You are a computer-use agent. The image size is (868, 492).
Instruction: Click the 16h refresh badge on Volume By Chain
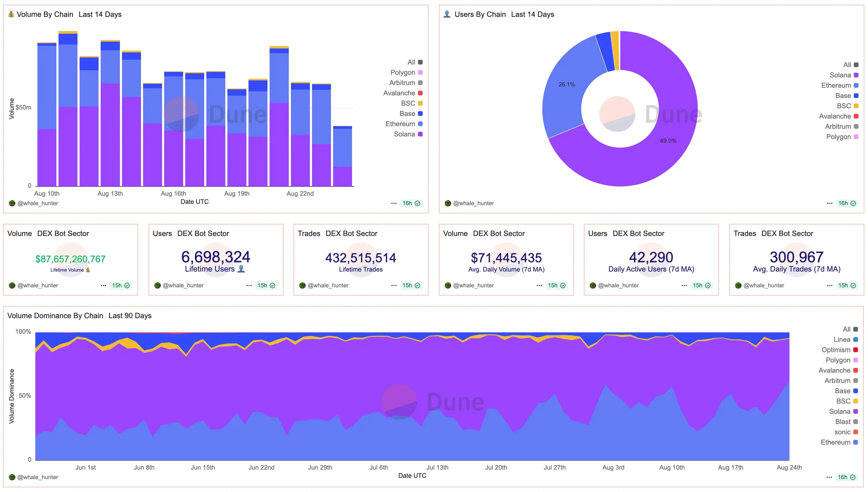tap(411, 203)
